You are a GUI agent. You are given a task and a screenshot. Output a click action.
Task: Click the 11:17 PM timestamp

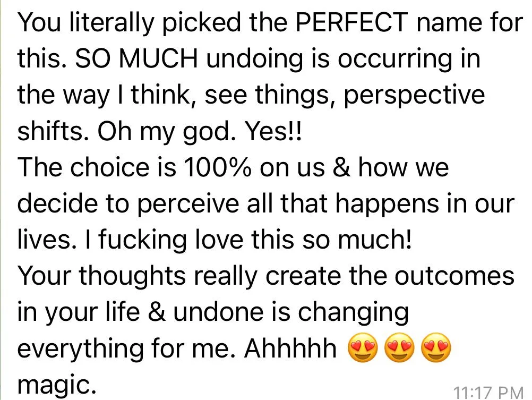(x=488, y=392)
